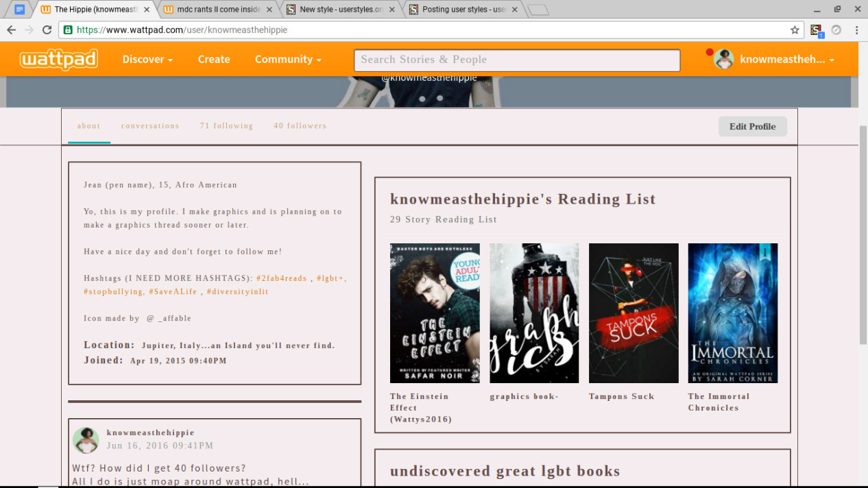The height and width of the screenshot is (488, 868).
Task: Reload the Wattpad profile page
Action: pos(47,30)
